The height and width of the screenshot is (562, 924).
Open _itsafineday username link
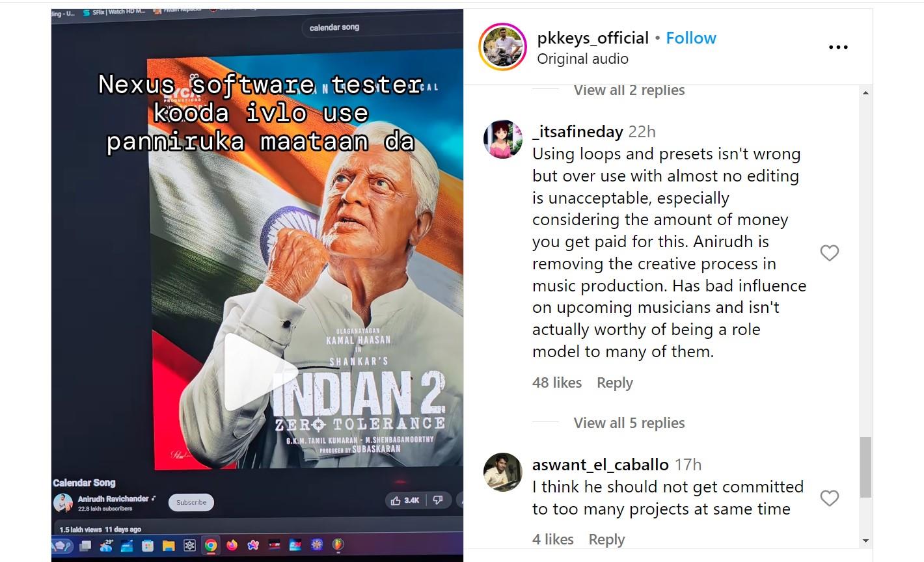pos(578,131)
